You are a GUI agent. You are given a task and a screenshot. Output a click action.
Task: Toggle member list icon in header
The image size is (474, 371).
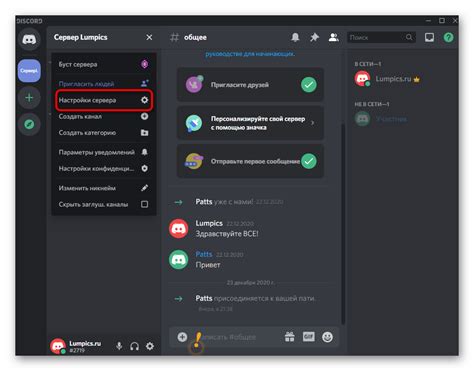coord(333,37)
